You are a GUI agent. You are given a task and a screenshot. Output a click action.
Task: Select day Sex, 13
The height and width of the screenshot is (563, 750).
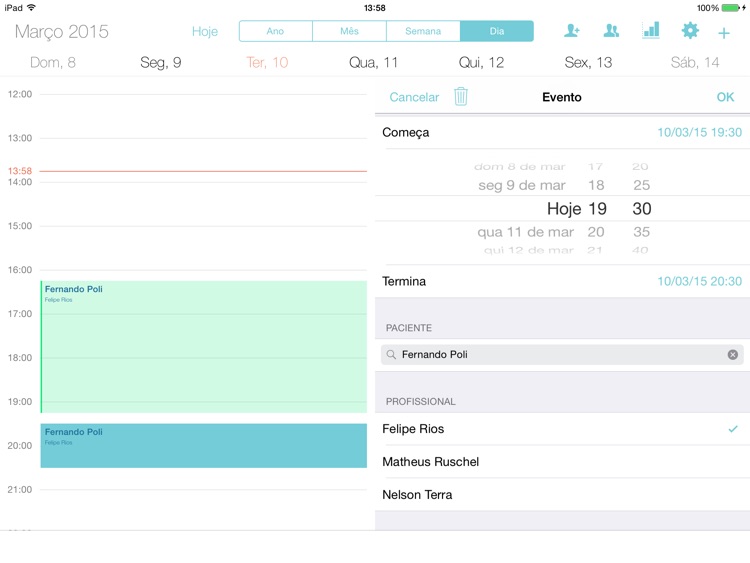pyautogui.click(x=588, y=63)
